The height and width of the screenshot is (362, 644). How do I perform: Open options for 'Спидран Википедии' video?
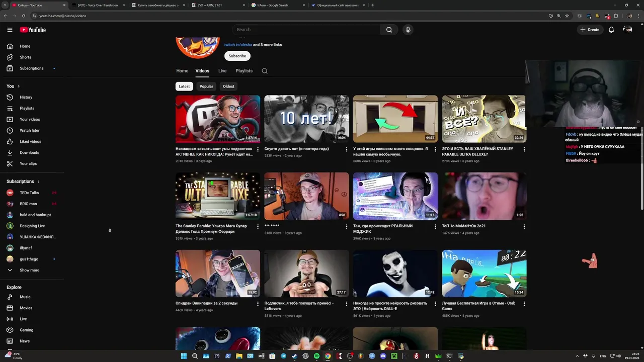coord(258,304)
